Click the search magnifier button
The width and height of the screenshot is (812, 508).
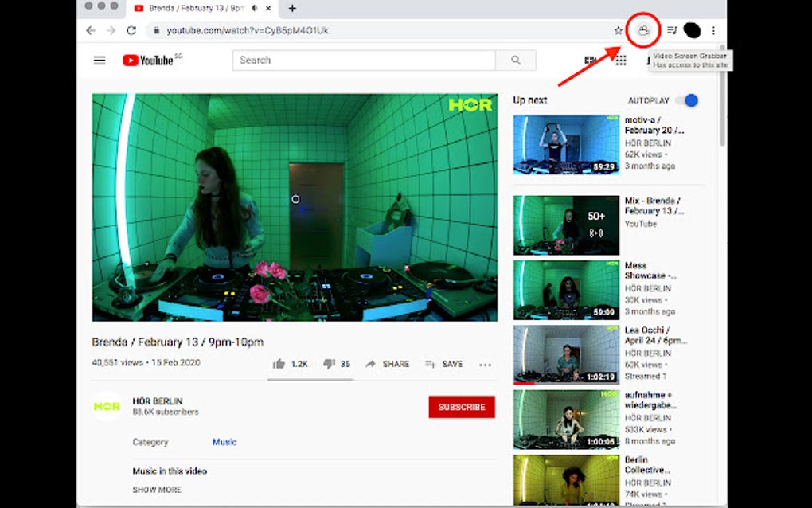coord(516,60)
